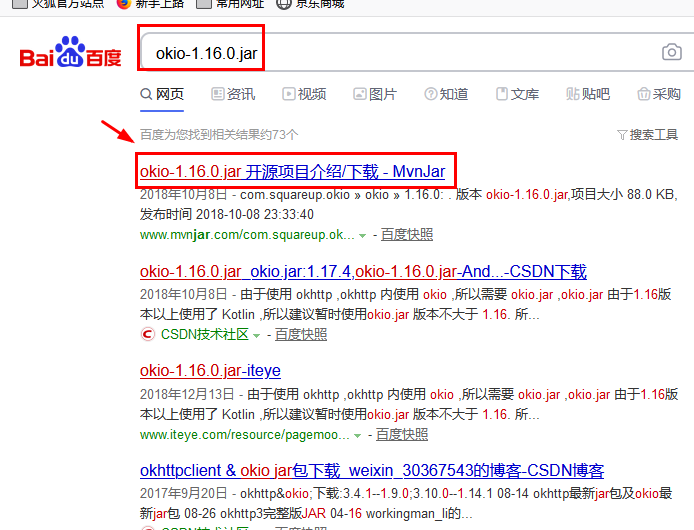Click the www.iteye.com/resource green URL
The image size is (694, 530).
(x=245, y=434)
